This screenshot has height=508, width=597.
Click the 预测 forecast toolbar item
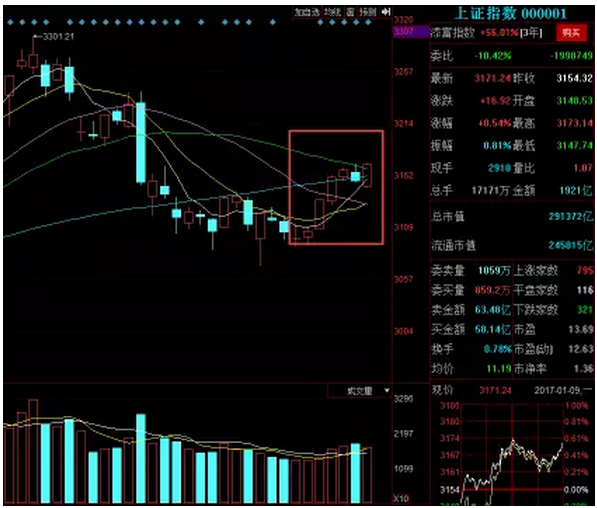(367, 12)
